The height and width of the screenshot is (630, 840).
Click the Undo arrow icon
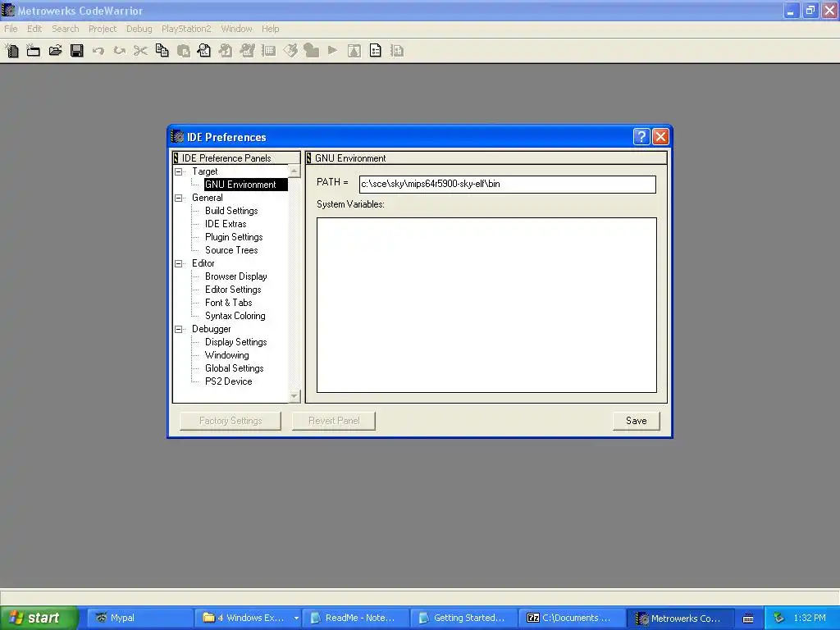tap(98, 51)
